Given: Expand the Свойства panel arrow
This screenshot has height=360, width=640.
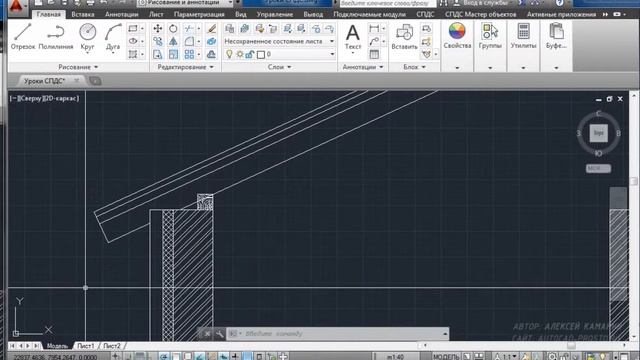Looking at the screenshot, I should pyautogui.click(x=457, y=68).
